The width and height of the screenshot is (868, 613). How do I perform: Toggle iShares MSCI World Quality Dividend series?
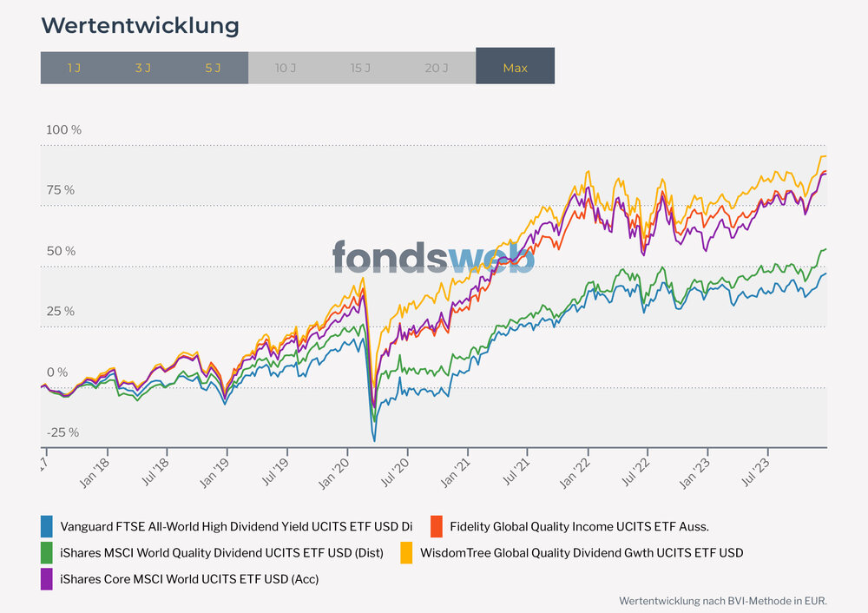[x=221, y=552]
